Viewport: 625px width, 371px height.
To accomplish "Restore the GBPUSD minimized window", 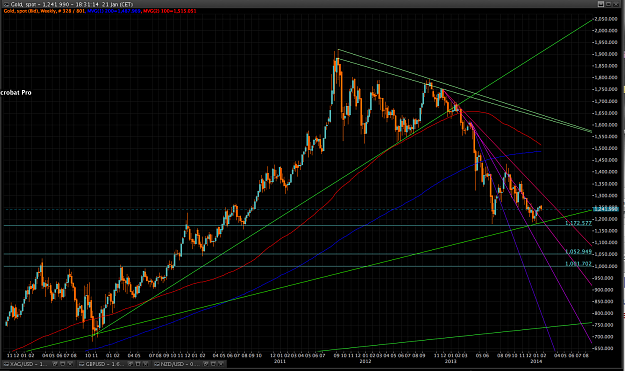I will [130, 364].
